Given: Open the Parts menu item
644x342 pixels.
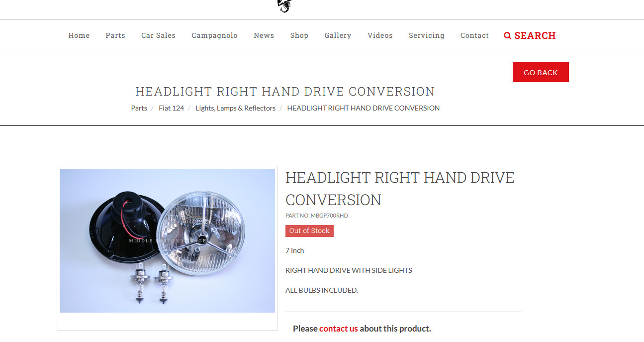Looking at the screenshot, I should 115,35.
